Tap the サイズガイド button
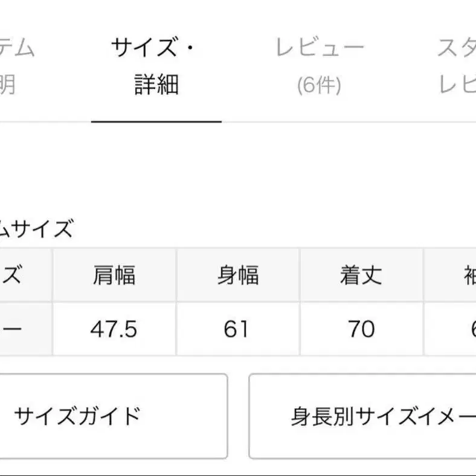Viewport: 476px width, 476px height. (113, 416)
